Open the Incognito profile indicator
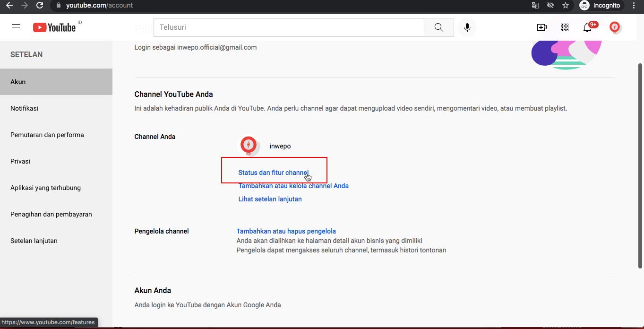Viewport: 644px width, 329px height. point(600,5)
